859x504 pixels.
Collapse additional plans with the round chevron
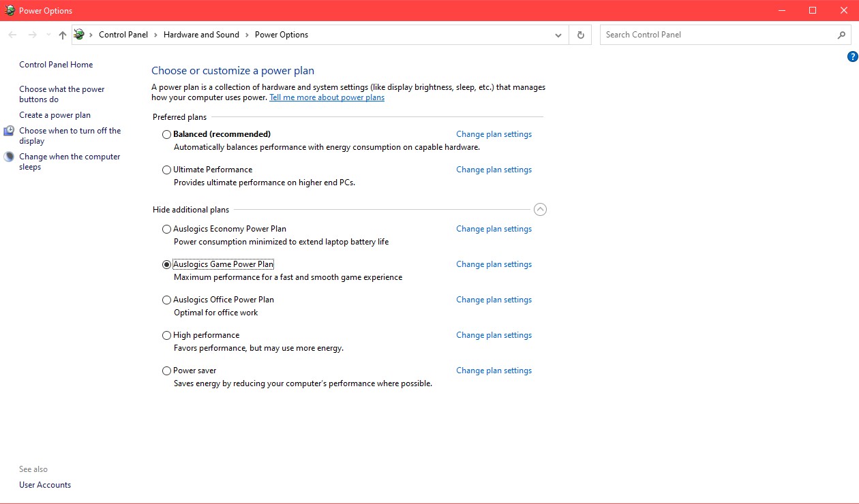point(540,210)
